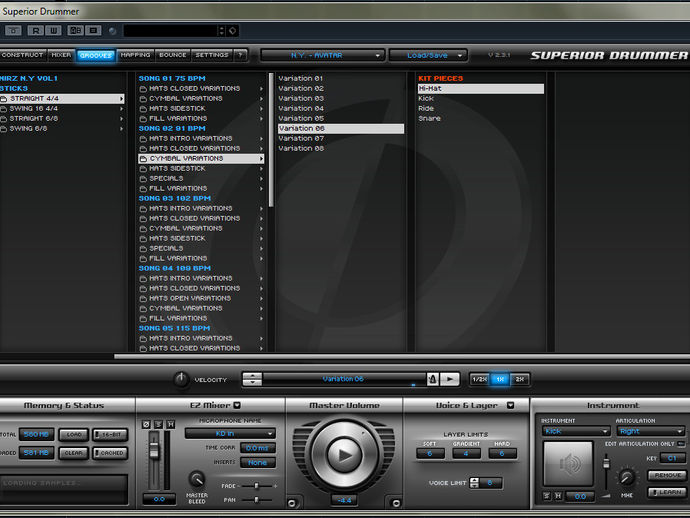
Task: Turn the Velocity knob
Action: pyautogui.click(x=181, y=379)
